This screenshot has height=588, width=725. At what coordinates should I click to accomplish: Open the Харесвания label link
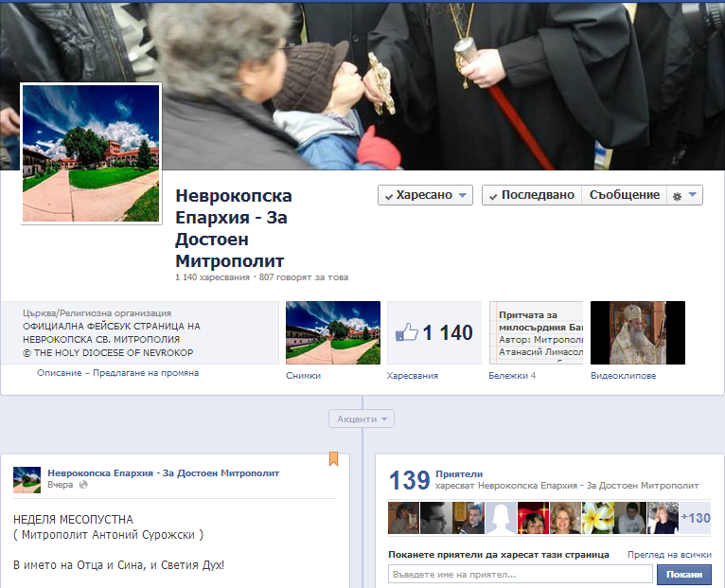click(413, 376)
